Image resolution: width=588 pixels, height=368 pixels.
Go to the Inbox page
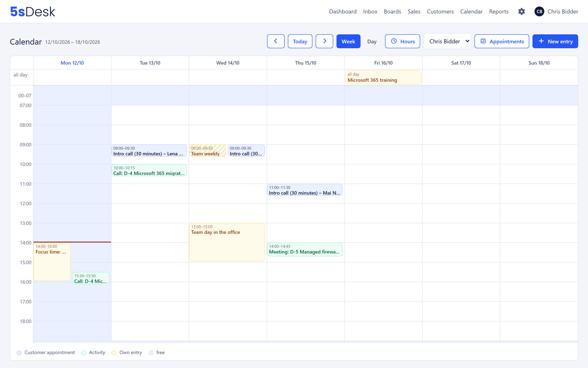370,11
